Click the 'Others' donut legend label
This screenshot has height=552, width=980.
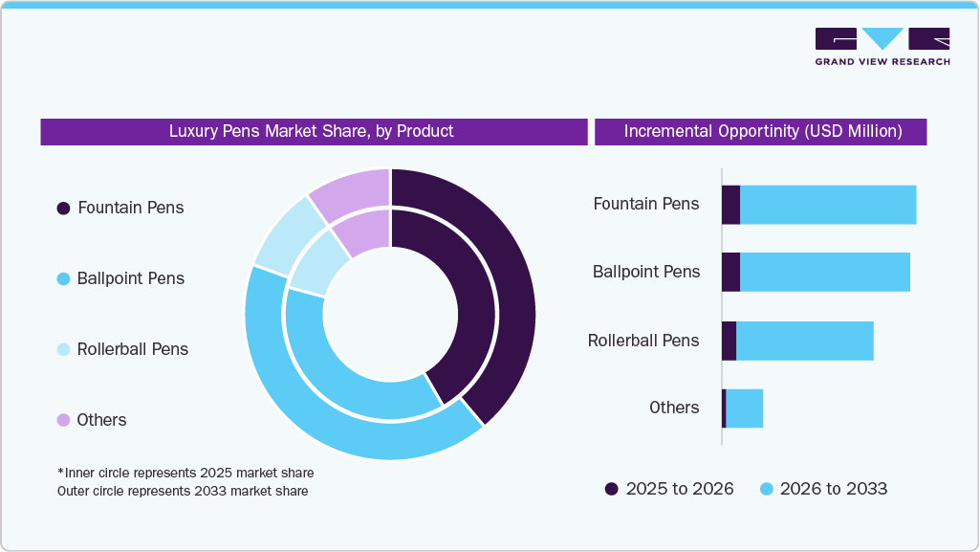click(101, 419)
